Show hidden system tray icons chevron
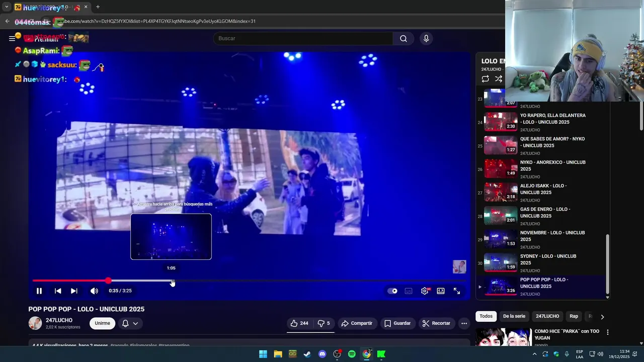Viewport: 644px width, 362px height. coord(534,354)
